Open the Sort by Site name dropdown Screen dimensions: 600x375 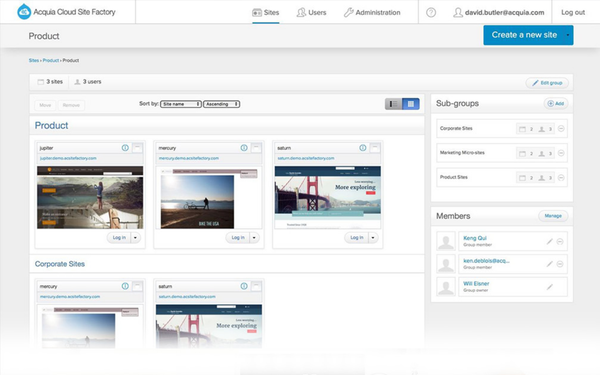click(181, 104)
